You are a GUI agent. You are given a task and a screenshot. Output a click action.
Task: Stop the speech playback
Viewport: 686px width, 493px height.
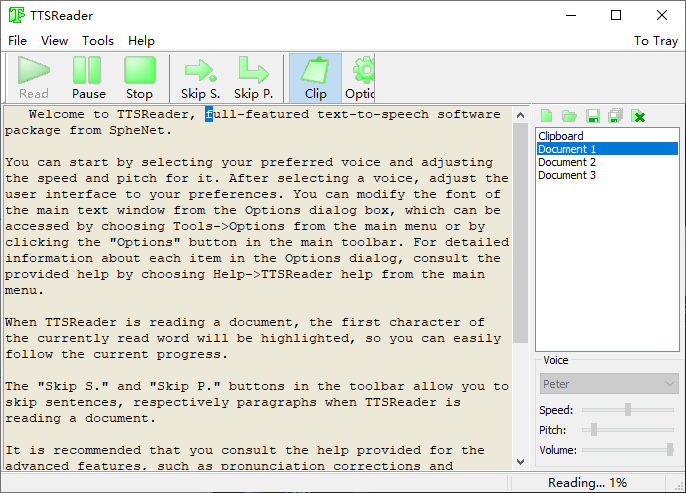coord(139,78)
